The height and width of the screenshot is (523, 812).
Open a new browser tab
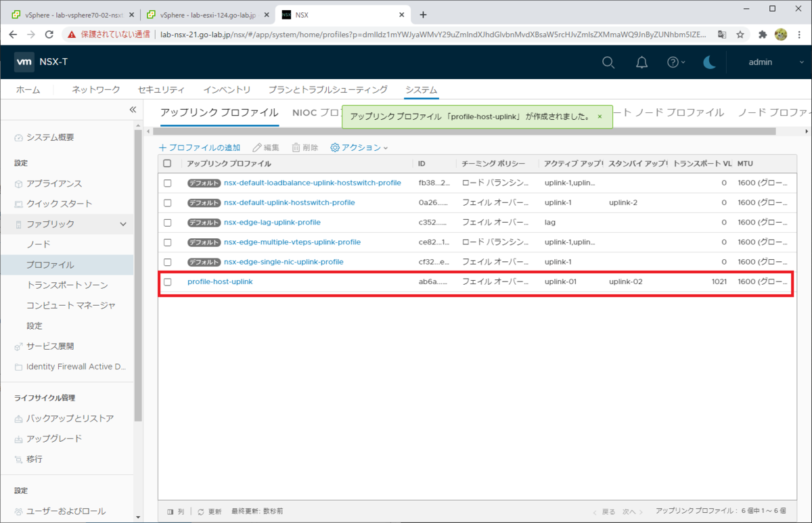[x=424, y=14]
